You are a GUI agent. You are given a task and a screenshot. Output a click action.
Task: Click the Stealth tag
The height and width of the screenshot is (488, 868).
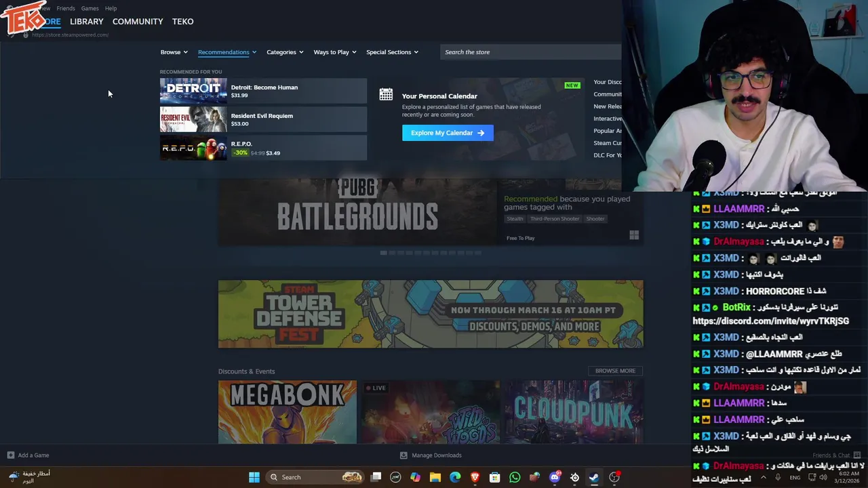click(x=515, y=219)
